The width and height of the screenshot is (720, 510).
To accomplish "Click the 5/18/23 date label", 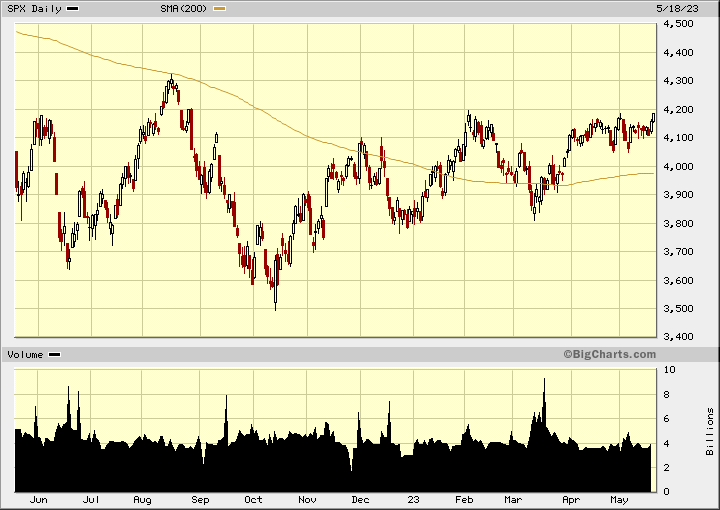I will pyautogui.click(x=677, y=9).
